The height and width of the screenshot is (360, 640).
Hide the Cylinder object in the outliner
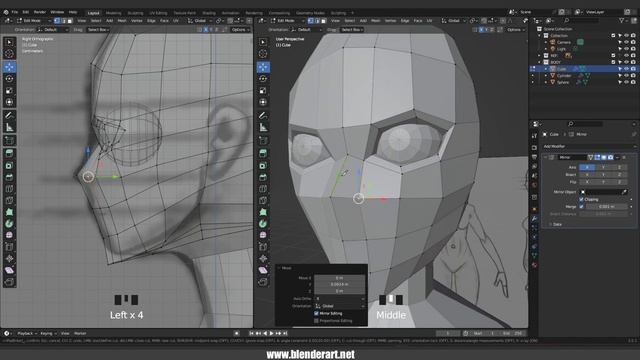[627, 76]
